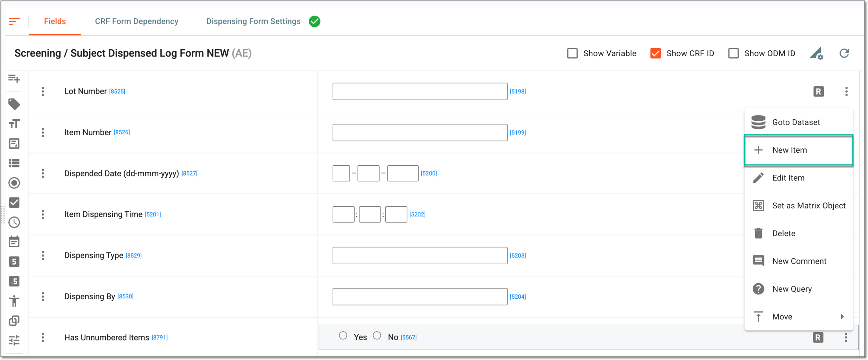The width and height of the screenshot is (868, 360).
Task: Open left options menu for Item Dispensing Time
Action: (43, 214)
